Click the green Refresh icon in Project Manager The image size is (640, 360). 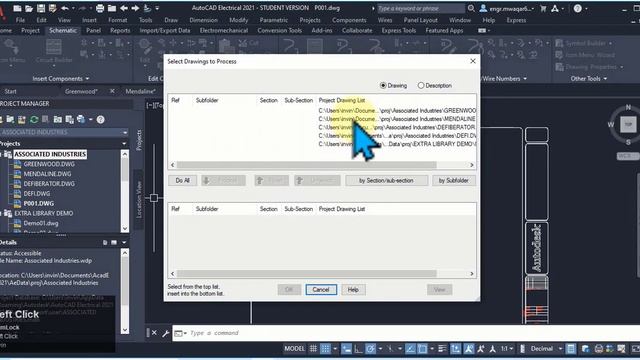(34, 119)
